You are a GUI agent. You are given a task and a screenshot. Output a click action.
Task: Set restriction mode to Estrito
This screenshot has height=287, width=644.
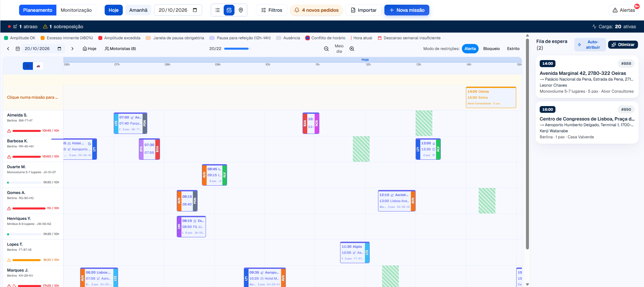(513, 49)
